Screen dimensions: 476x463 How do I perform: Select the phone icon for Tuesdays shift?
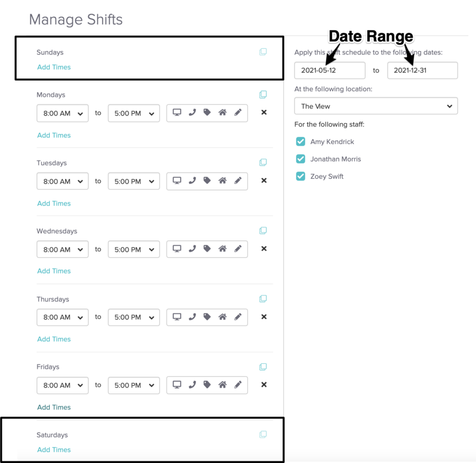(192, 180)
